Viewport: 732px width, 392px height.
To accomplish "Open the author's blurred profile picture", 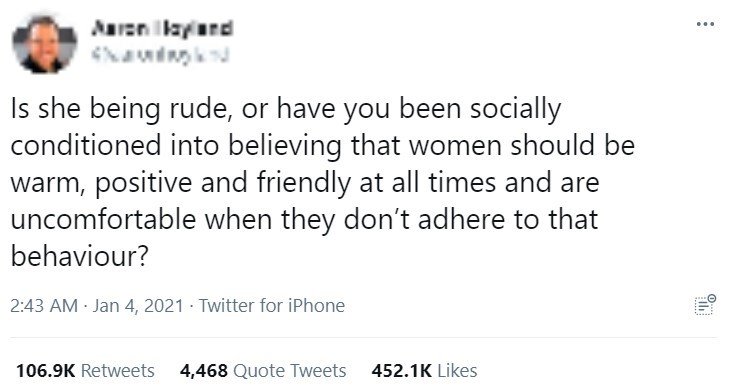I will (x=44, y=44).
